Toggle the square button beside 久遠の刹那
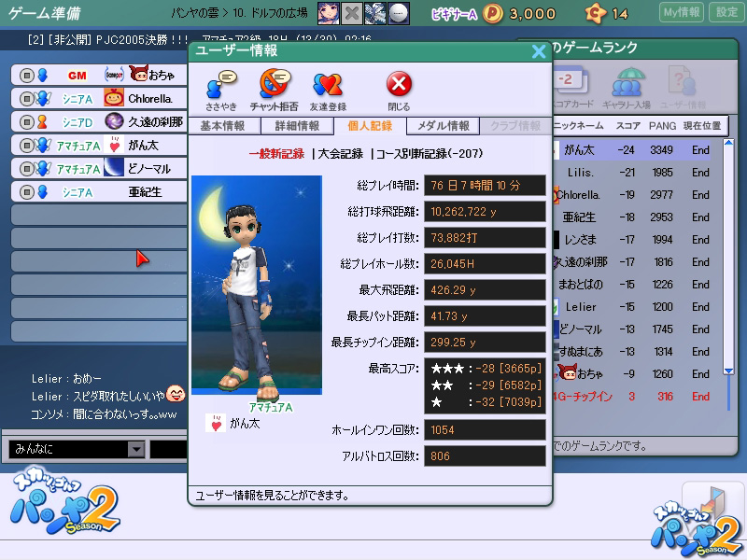Viewport: 747px width, 560px height. point(27,122)
